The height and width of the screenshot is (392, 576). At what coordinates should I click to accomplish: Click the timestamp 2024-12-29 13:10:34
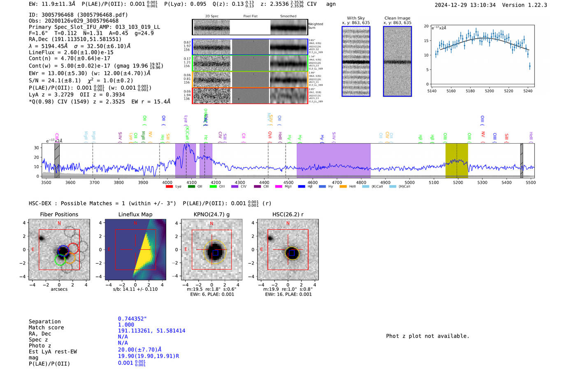pos(465,5)
